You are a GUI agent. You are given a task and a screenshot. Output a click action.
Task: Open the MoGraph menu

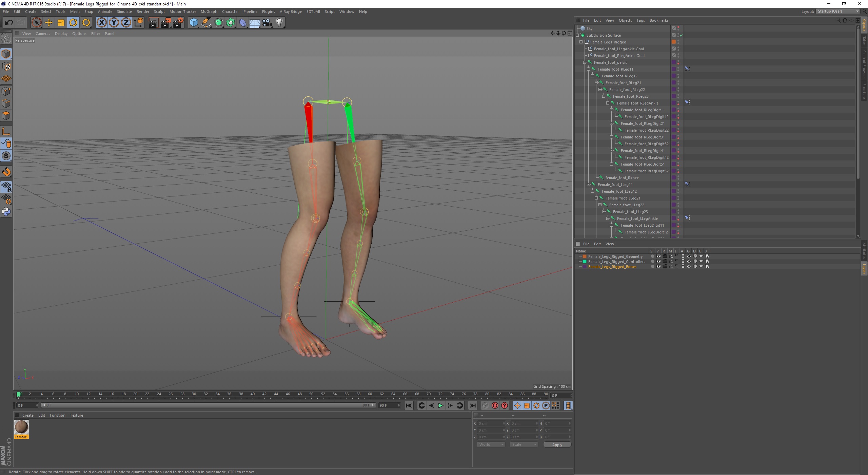(209, 12)
